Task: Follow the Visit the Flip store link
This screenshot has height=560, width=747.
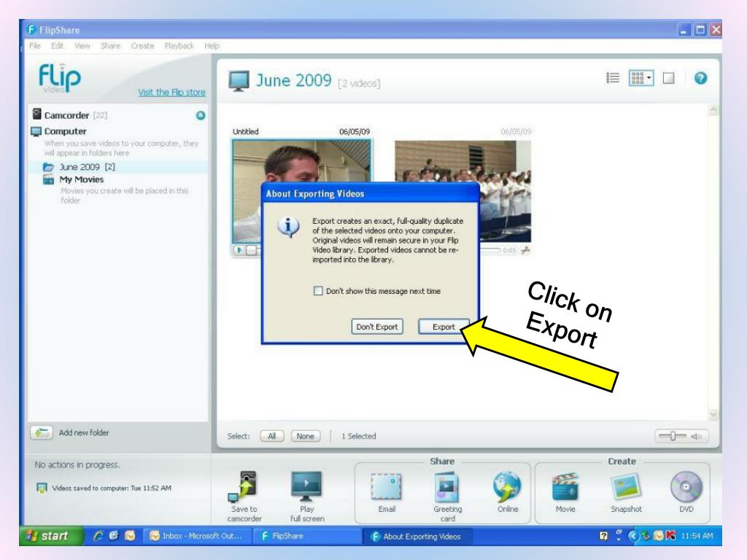Action: tap(171, 92)
